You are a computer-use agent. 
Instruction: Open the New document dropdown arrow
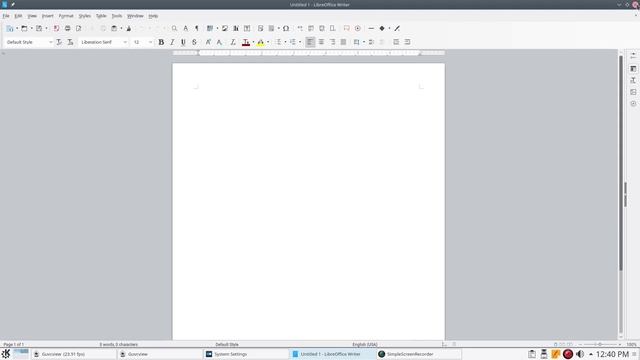click(17, 29)
